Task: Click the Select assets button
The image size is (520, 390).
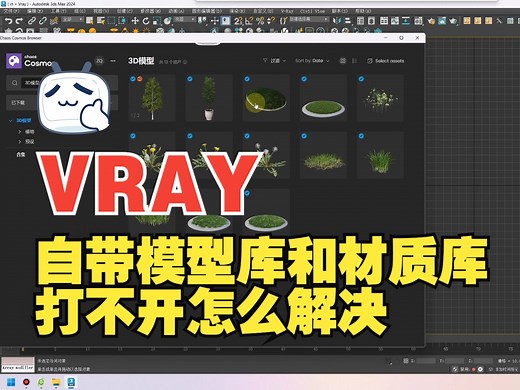Action: 386,61
